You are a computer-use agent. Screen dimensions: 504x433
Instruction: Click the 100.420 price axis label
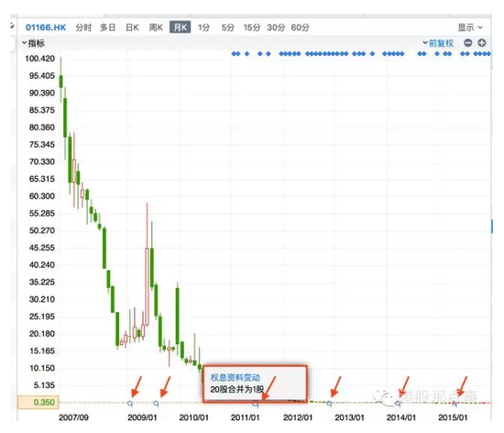pyautogui.click(x=39, y=59)
